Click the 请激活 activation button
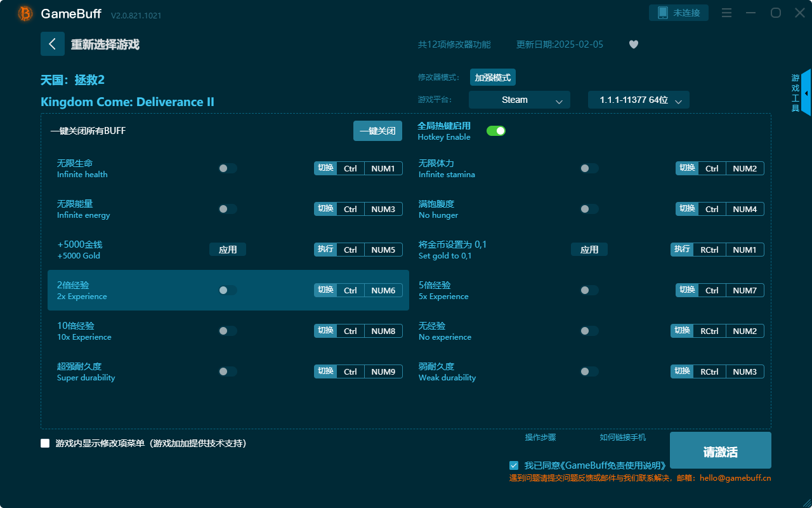 pyautogui.click(x=720, y=450)
